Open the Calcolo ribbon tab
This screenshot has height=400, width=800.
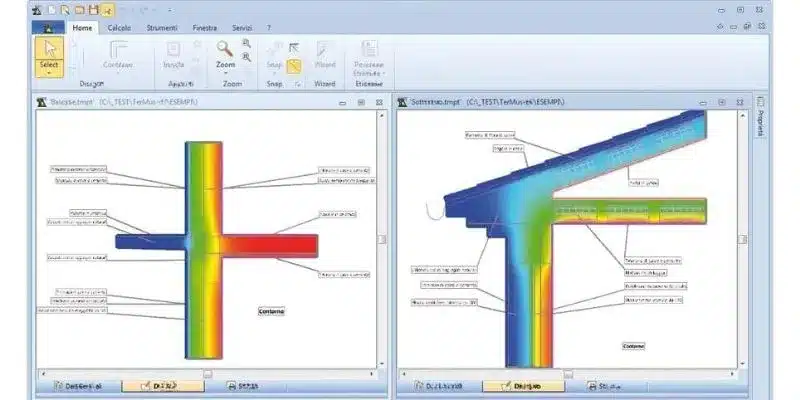point(119,28)
